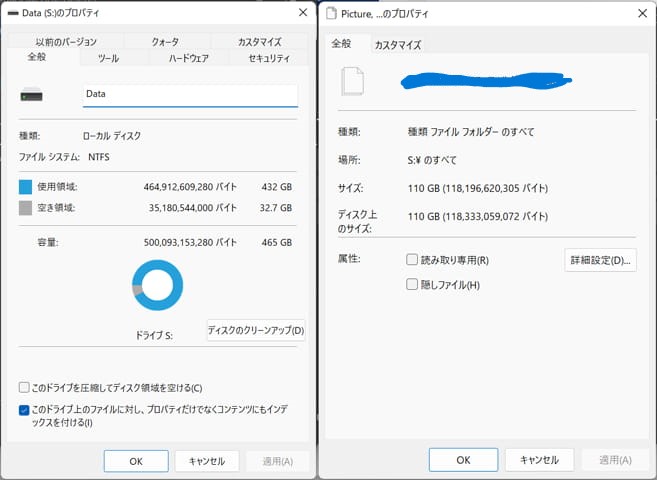Click the ドライブ S: label
This screenshot has width=657, height=480.
(x=154, y=335)
